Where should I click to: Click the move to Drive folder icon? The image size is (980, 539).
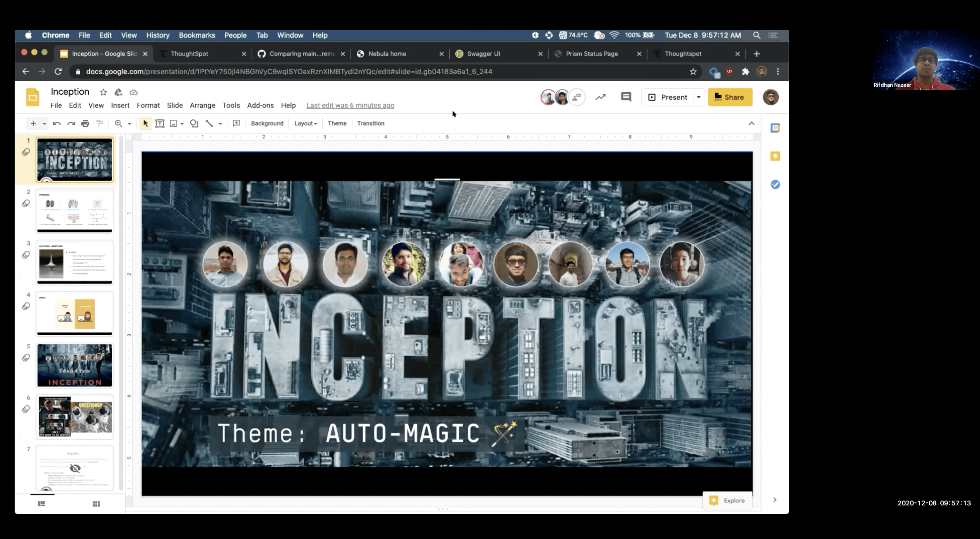(x=118, y=92)
